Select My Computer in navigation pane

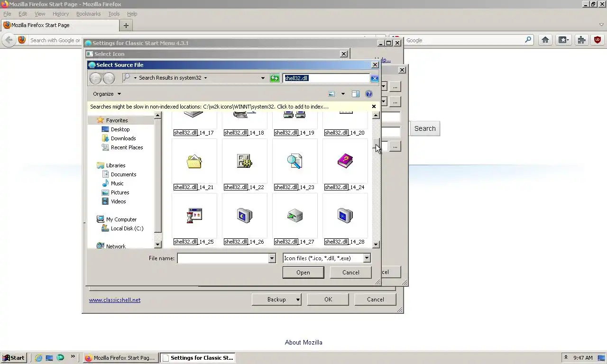(121, 219)
